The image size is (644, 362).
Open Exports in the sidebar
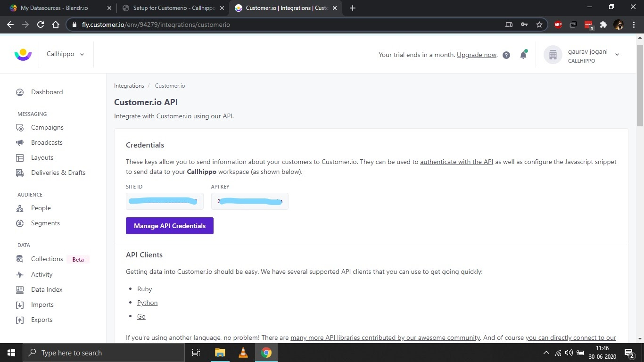pyautogui.click(x=41, y=320)
